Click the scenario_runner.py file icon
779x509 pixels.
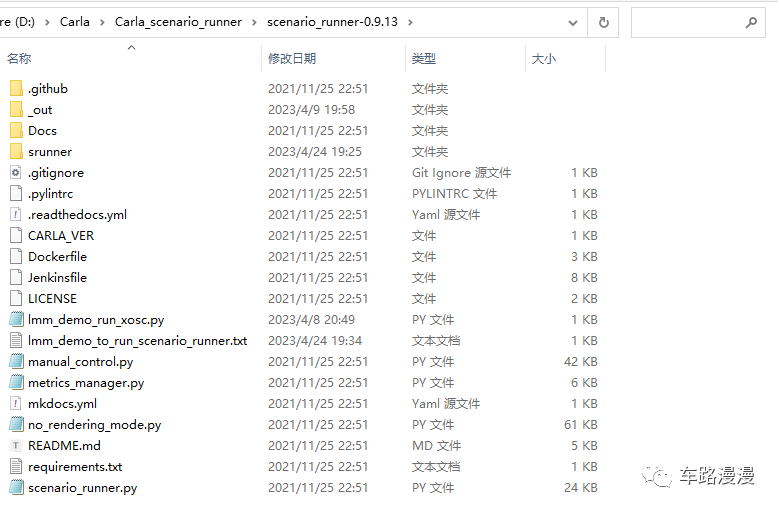(x=16, y=488)
